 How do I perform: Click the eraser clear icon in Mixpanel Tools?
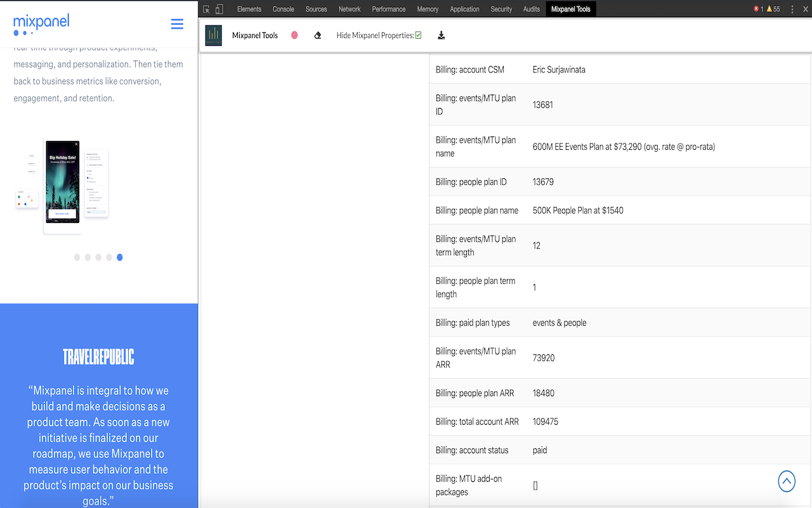click(318, 36)
